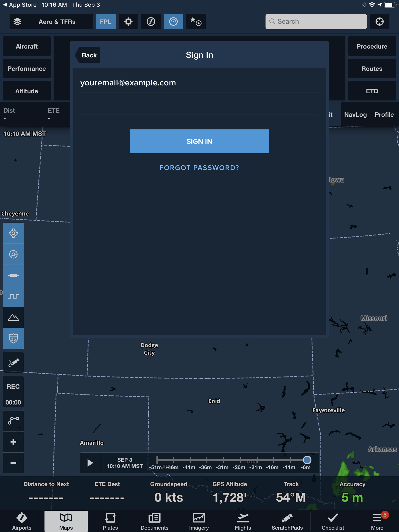
Task: Tap the Distance to Next readout
Action: tap(46, 493)
